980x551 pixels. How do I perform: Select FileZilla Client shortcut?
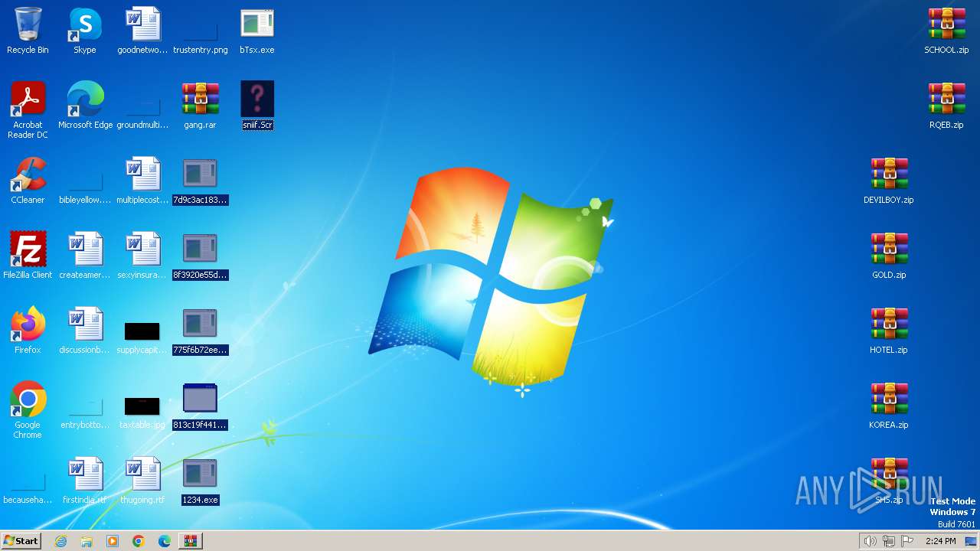(x=28, y=256)
